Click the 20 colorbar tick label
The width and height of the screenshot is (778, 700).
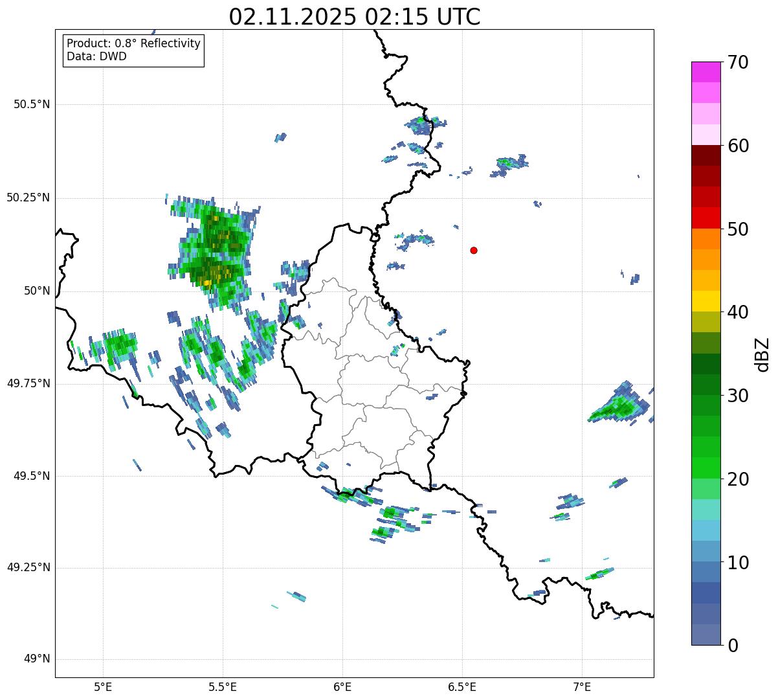click(738, 479)
